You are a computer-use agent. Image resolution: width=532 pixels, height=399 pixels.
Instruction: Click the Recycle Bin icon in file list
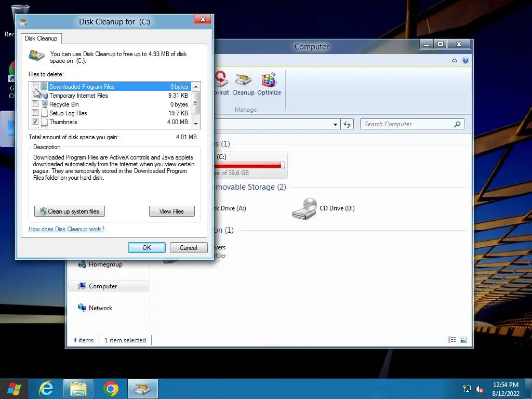point(45,104)
